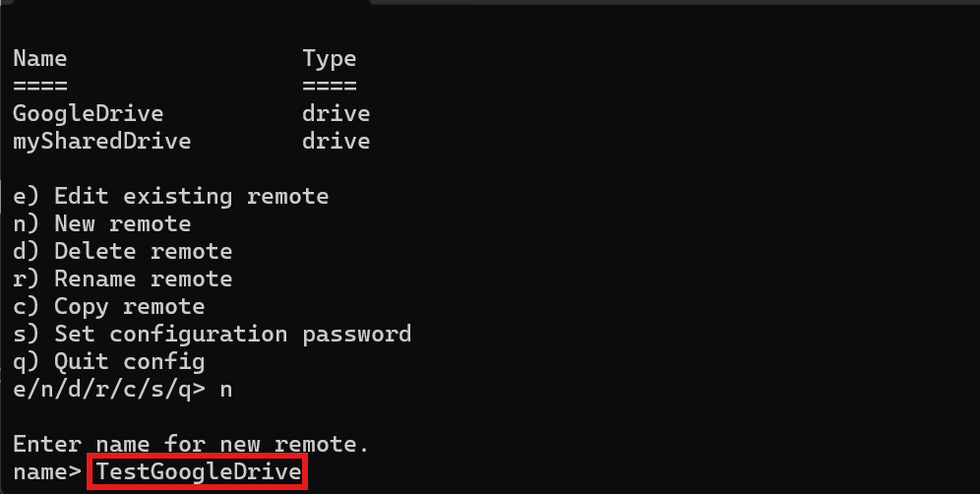Click the drive type beside mySharedDrive
Image resolution: width=980 pixels, height=494 pixels.
[336, 142]
